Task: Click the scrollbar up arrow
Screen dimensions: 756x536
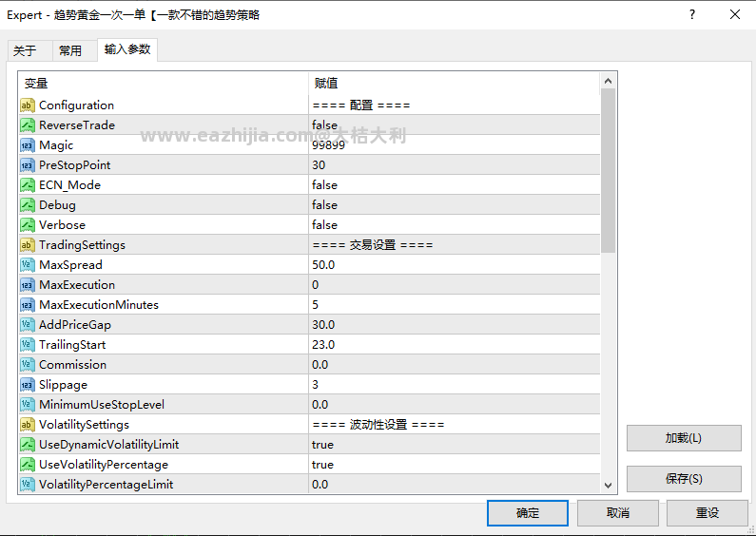Action: (x=608, y=81)
